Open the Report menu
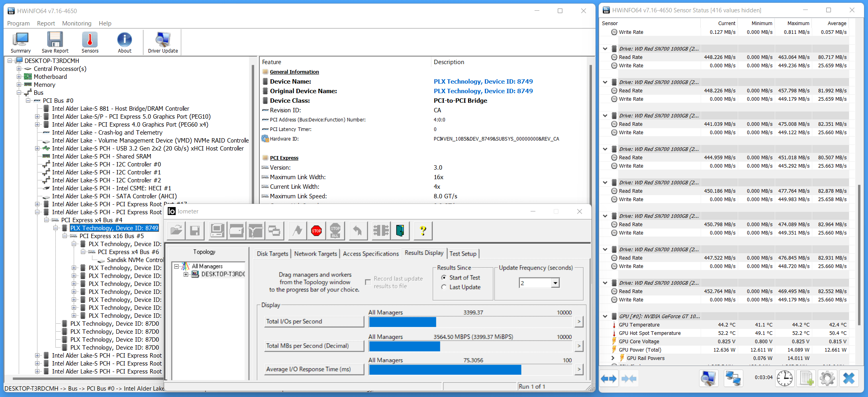868x397 pixels. click(x=46, y=23)
